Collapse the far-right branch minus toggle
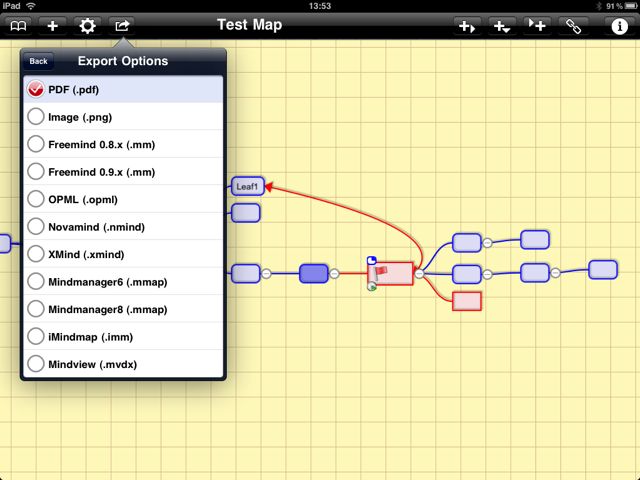The width and height of the screenshot is (640, 480). coord(556,273)
